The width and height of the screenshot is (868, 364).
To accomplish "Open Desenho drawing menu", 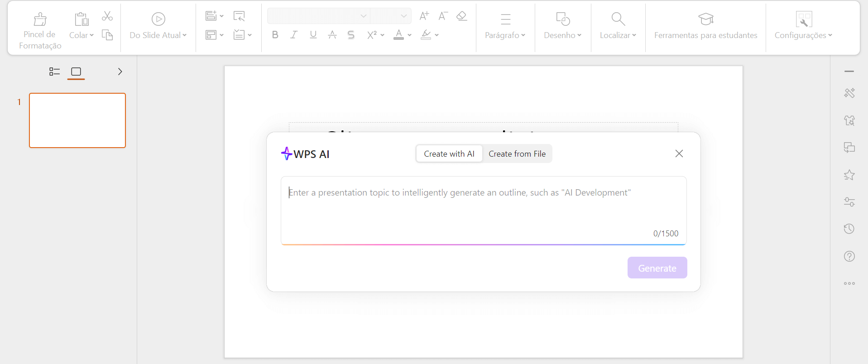I will (x=563, y=26).
